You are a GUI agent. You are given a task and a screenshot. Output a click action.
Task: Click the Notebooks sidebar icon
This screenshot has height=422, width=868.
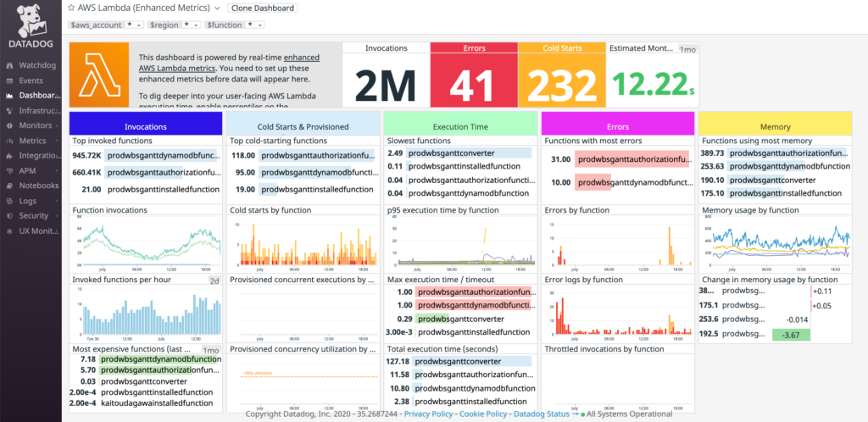pos(9,186)
